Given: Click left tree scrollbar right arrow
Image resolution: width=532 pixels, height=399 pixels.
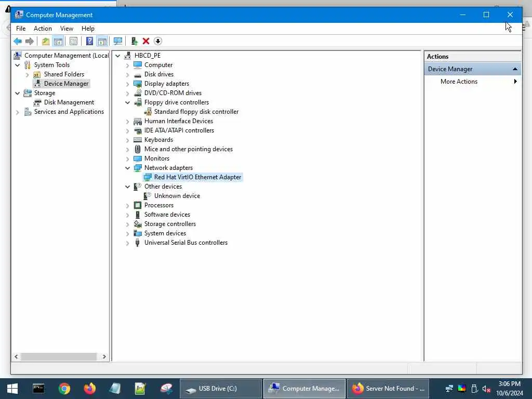Looking at the screenshot, I should (104, 356).
